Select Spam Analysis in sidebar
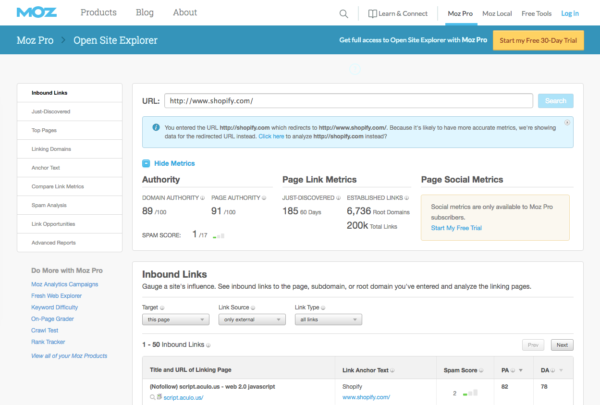Viewport: 600px width, 405px height. pos(70,206)
